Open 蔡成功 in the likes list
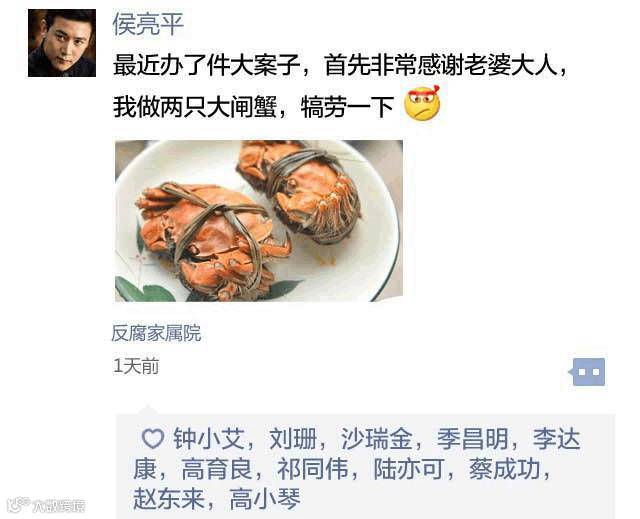Viewport: 640px width, 519px height. click(504, 469)
